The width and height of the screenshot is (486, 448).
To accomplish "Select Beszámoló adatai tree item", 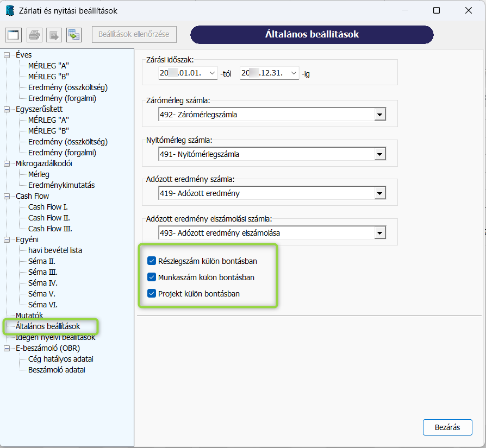I will coord(57,370).
